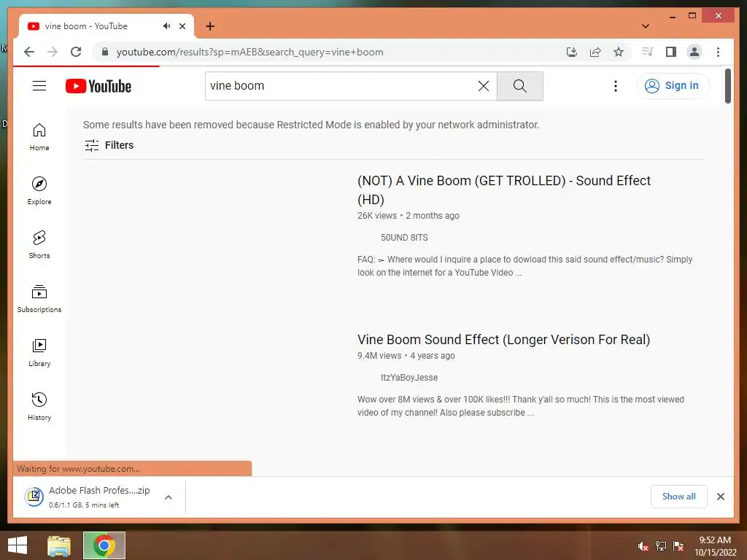Screen dimensions: 747x560
Task: Mute the tab via speaker icon
Action: pyautogui.click(x=166, y=26)
